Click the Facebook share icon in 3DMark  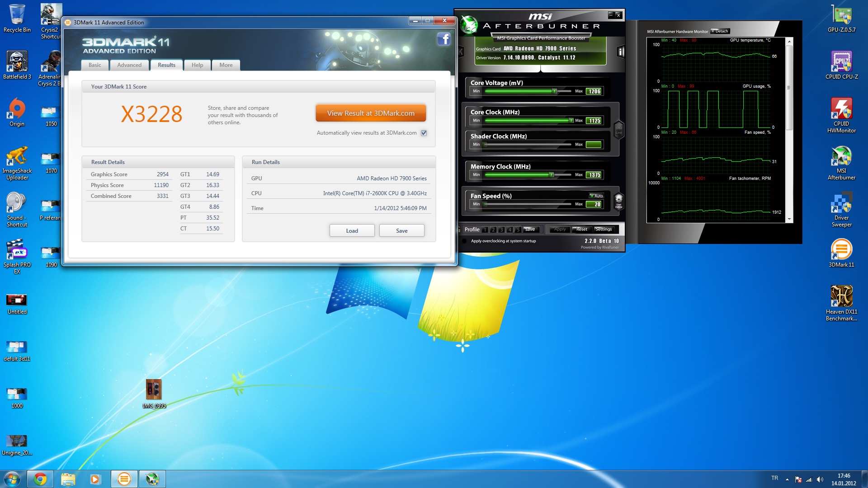[443, 39]
